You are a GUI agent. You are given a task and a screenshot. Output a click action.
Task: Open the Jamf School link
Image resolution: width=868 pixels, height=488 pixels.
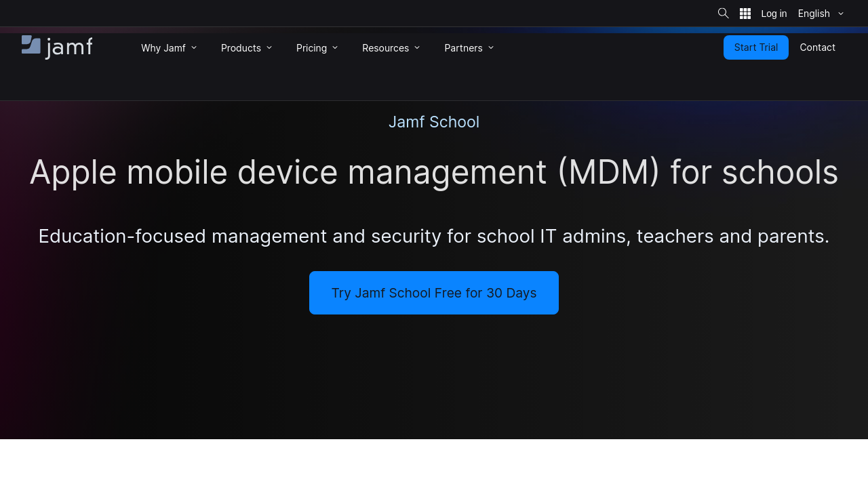click(x=434, y=122)
